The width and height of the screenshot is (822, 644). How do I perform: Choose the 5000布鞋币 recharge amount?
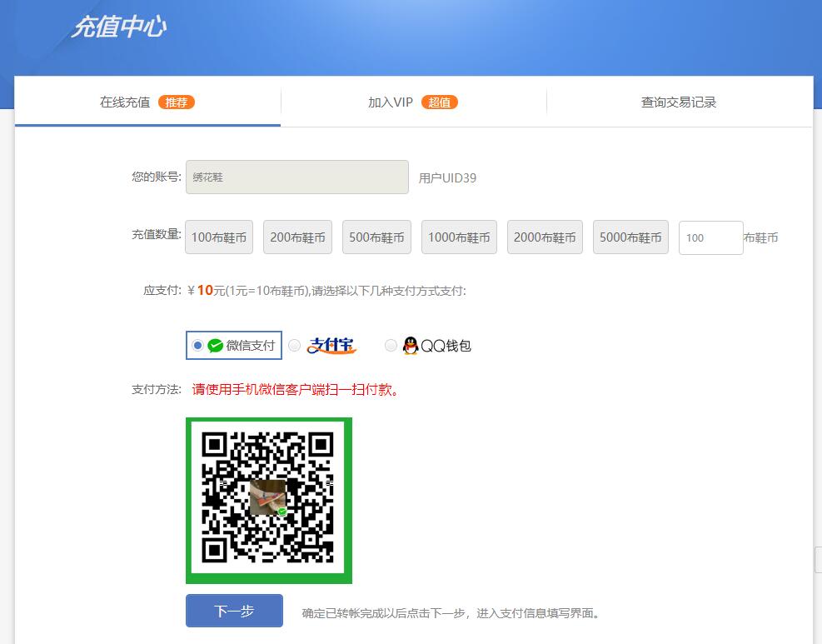pyautogui.click(x=630, y=237)
